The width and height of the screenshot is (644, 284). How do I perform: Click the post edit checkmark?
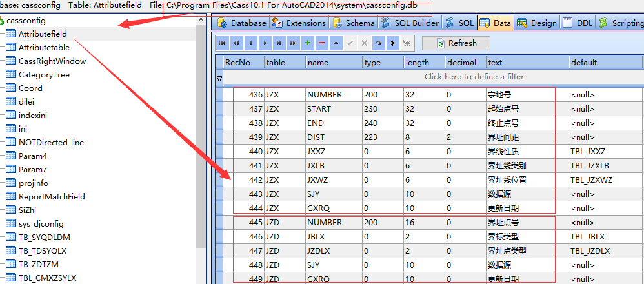tap(350, 43)
